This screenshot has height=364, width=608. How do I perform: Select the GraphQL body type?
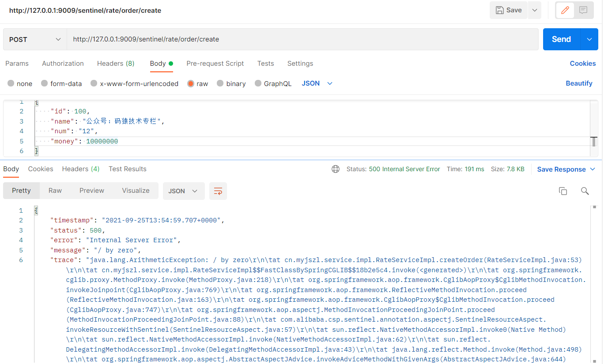[x=273, y=83]
